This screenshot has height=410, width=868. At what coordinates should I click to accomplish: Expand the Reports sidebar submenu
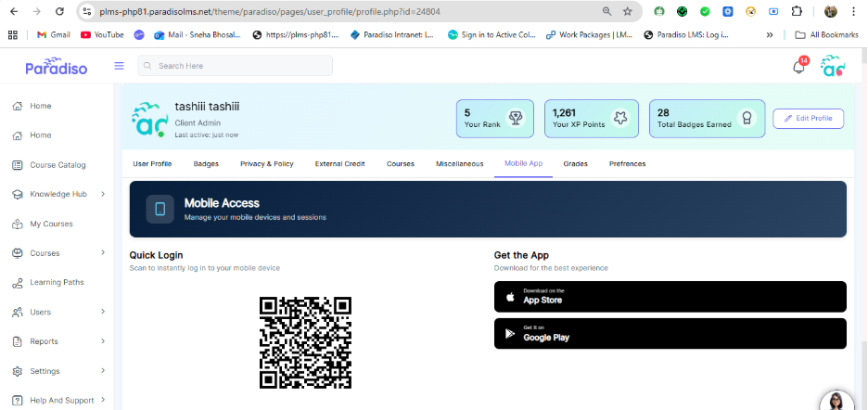103,341
